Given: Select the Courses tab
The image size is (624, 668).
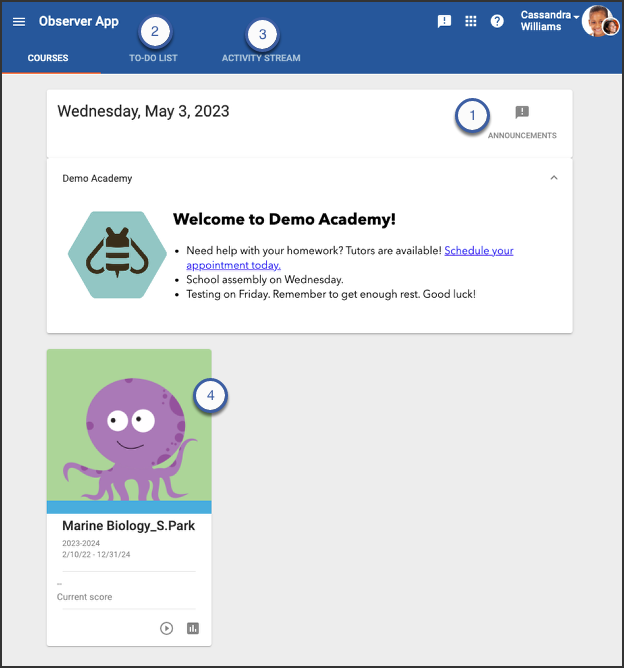Looking at the screenshot, I should click(48, 58).
